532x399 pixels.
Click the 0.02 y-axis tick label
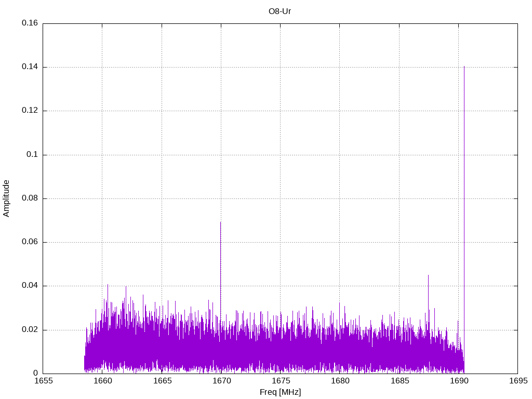tap(30, 330)
